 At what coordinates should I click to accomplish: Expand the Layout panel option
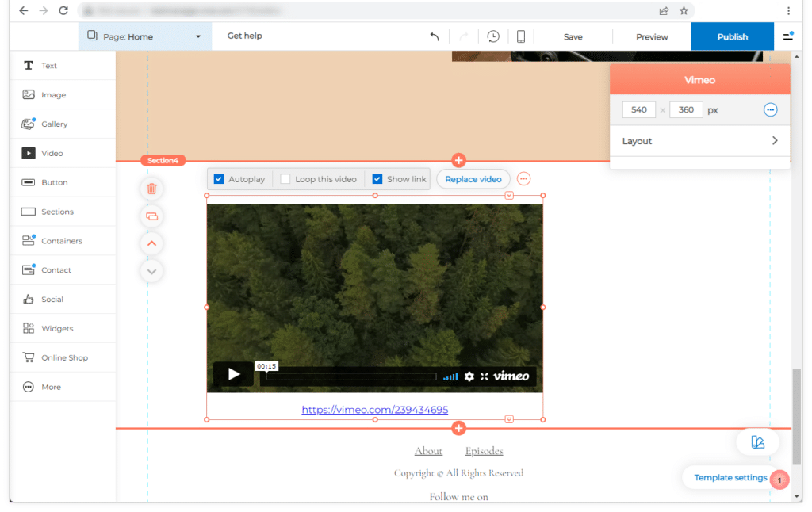700,141
